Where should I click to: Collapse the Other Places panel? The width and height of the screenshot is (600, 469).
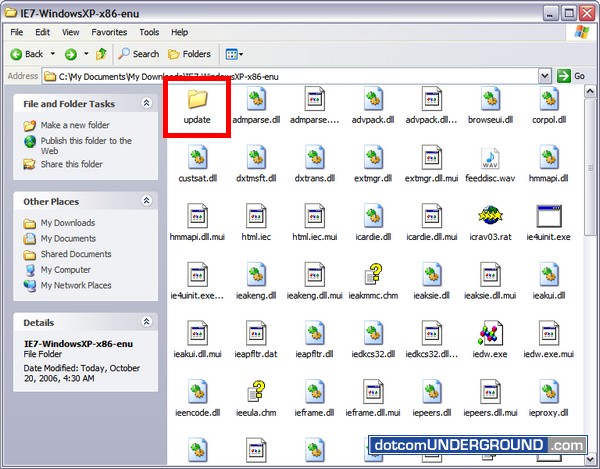(x=147, y=200)
